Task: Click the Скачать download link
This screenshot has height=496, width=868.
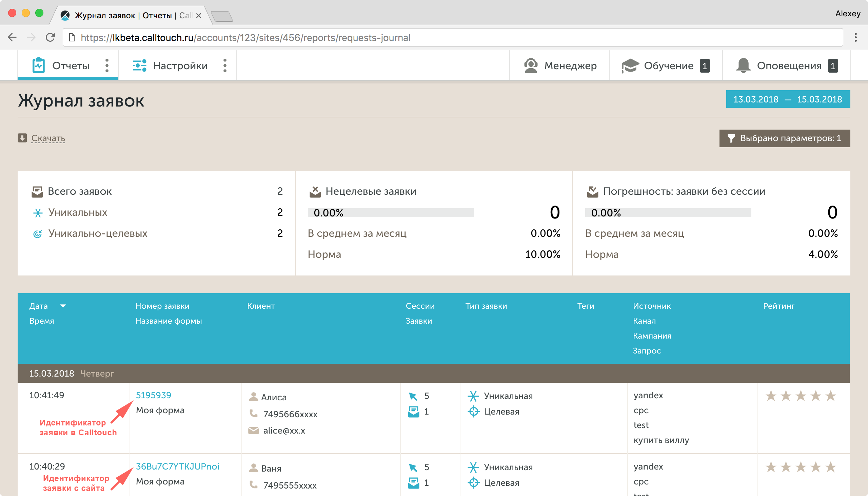Action: point(48,138)
